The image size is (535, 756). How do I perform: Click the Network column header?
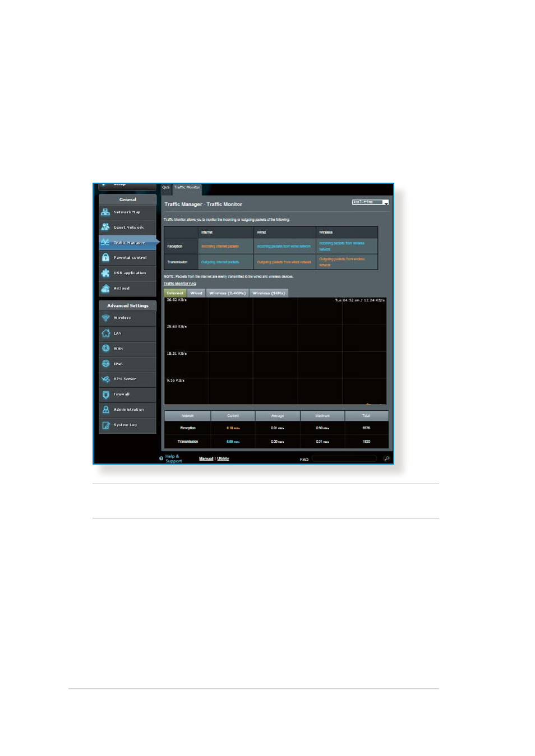pos(187,416)
